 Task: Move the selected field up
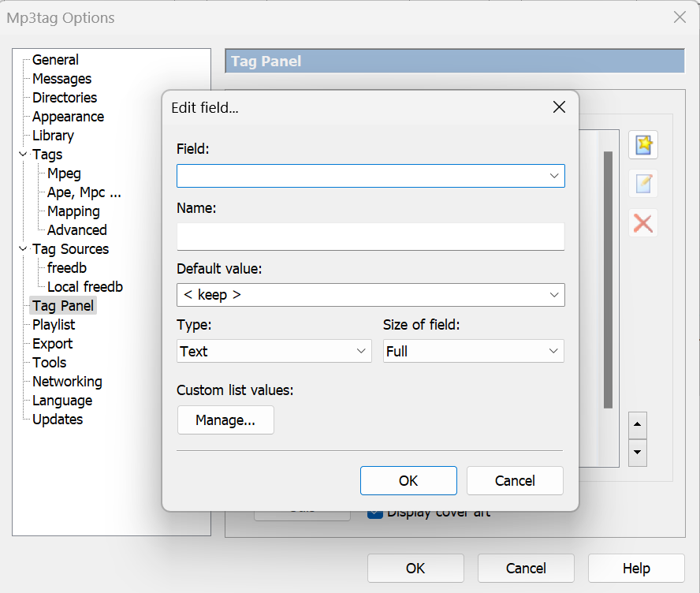[637, 425]
